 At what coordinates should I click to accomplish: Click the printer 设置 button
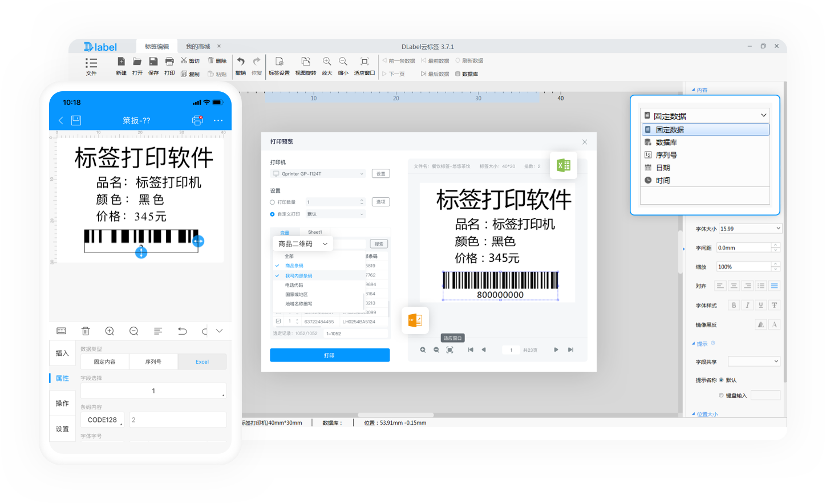click(381, 174)
